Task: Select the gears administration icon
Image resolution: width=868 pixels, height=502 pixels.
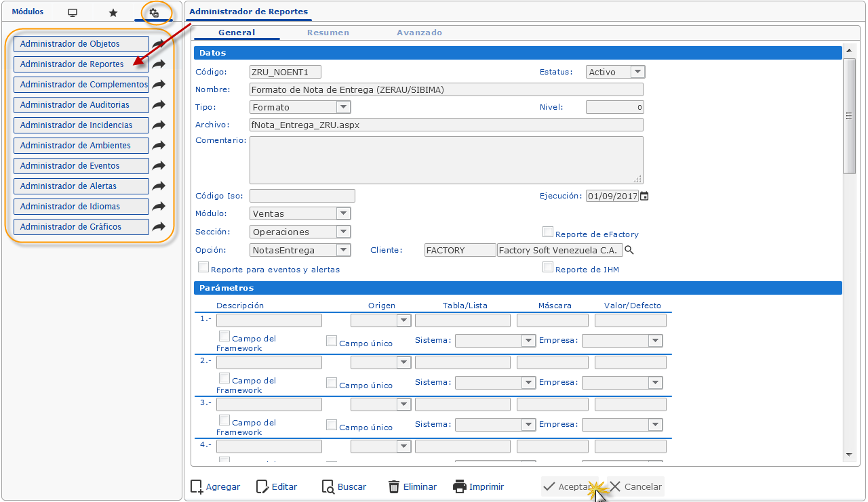Action: click(x=154, y=13)
